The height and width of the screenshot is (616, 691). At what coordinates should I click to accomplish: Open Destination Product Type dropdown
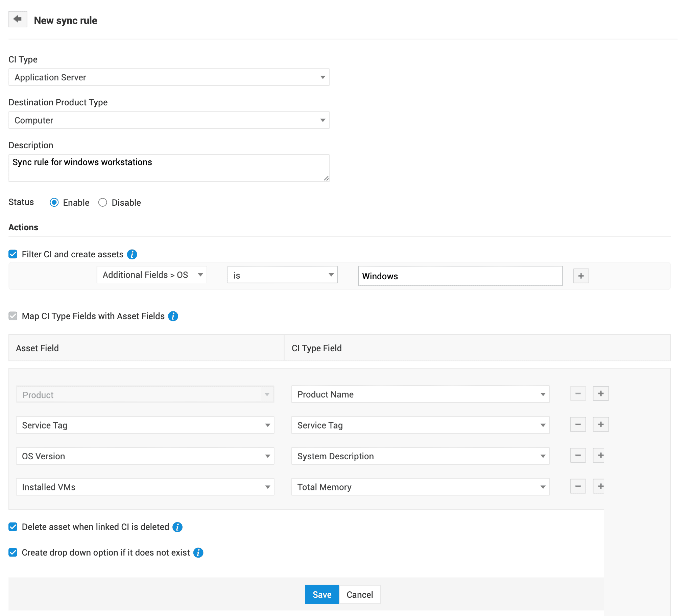(169, 121)
